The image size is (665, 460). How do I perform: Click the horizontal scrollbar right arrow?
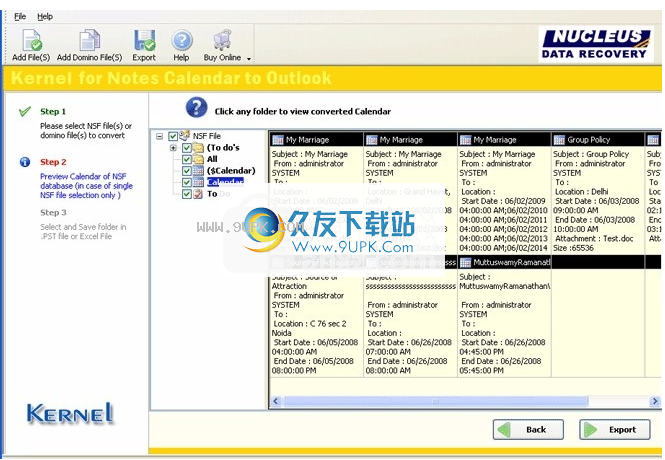point(655,401)
